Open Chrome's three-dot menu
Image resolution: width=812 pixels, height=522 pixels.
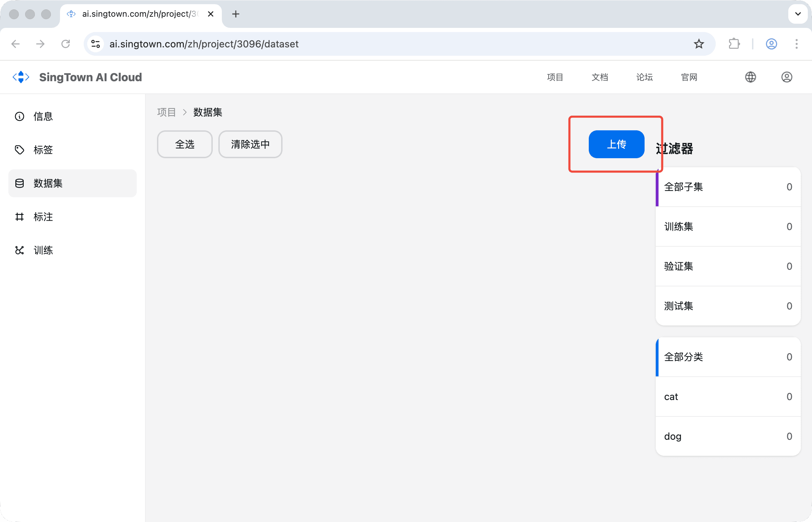[x=796, y=44]
